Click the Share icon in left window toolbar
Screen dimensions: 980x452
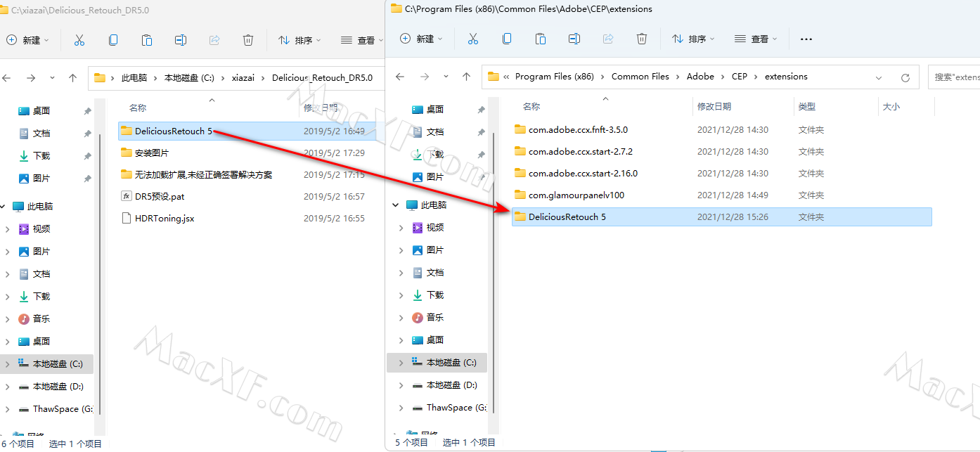(x=214, y=40)
